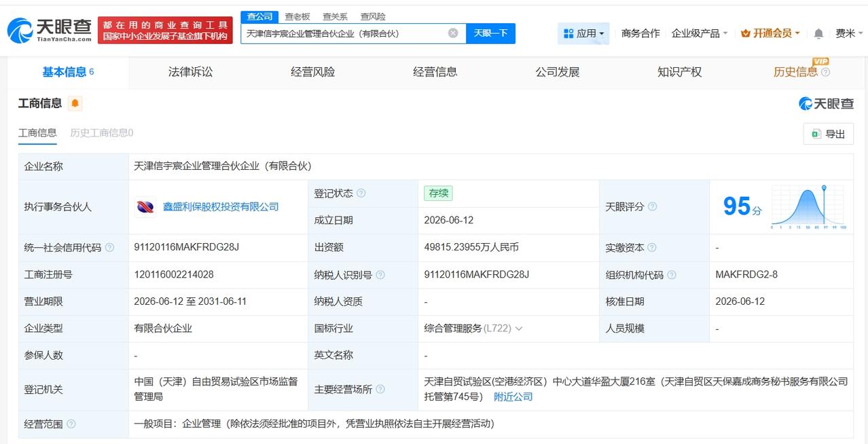Select the 查风险 search tab

(373, 16)
